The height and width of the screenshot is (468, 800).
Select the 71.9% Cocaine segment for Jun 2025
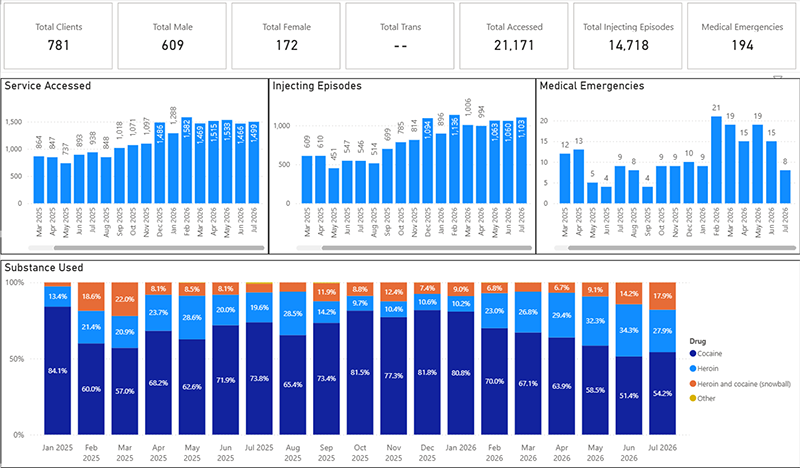[x=226, y=380]
